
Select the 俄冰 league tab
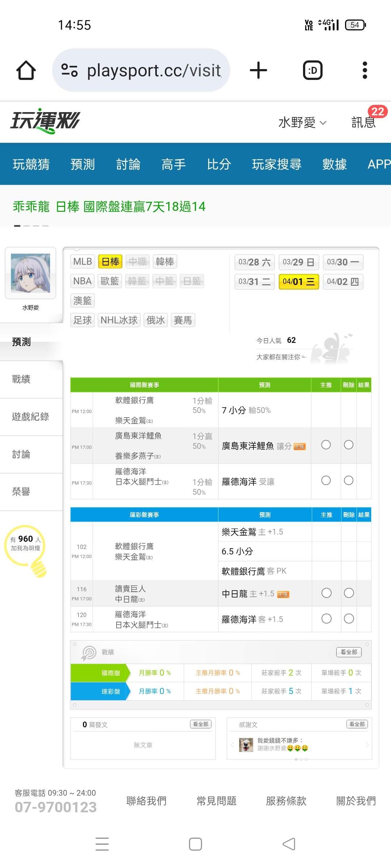(156, 320)
